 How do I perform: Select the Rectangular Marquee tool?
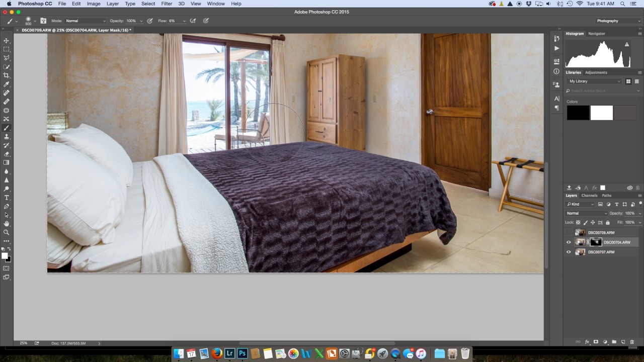point(7,49)
